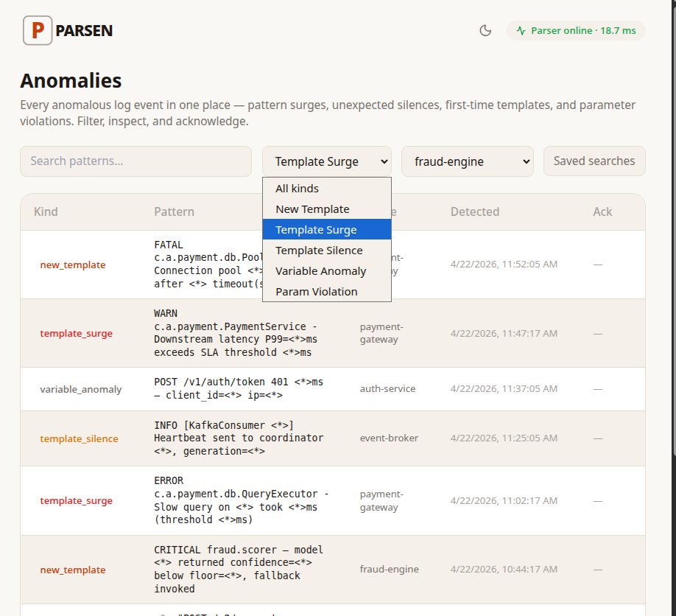Click the template_surge badge on the WARN row
676x616 pixels.
click(76, 333)
